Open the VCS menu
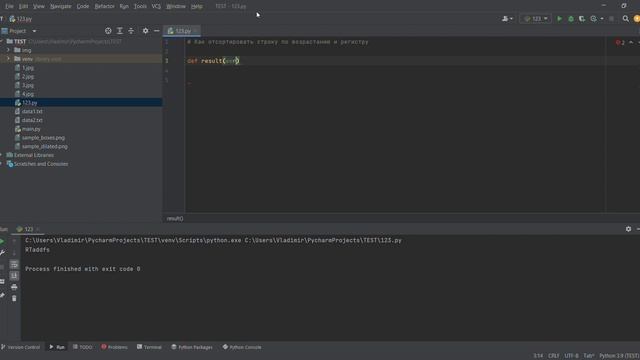The height and width of the screenshot is (360, 640). click(156, 7)
